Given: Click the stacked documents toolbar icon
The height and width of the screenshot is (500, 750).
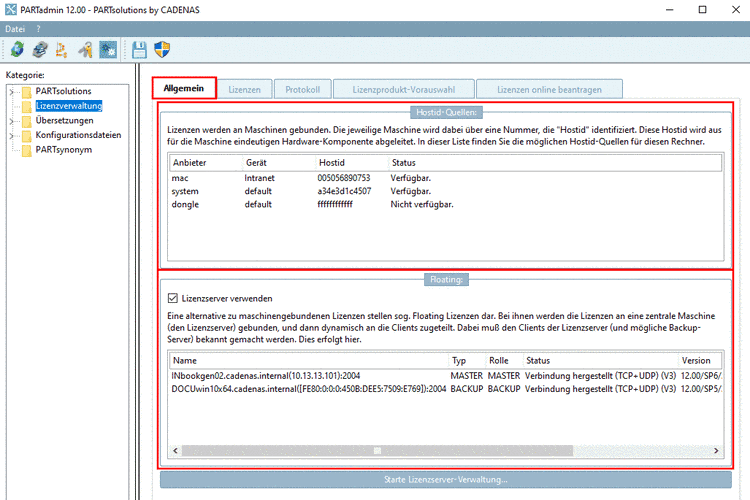Looking at the screenshot, I should (40, 49).
